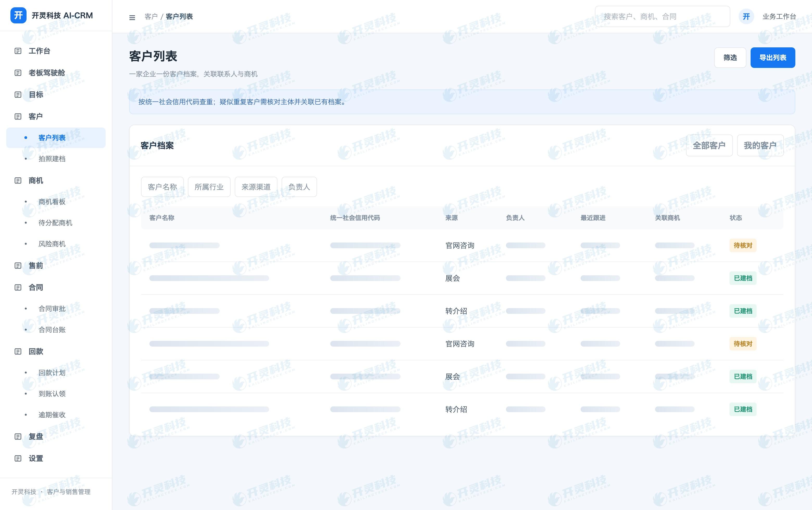Focus the 搜索客户、商机、合同 search box

[x=662, y=16]
